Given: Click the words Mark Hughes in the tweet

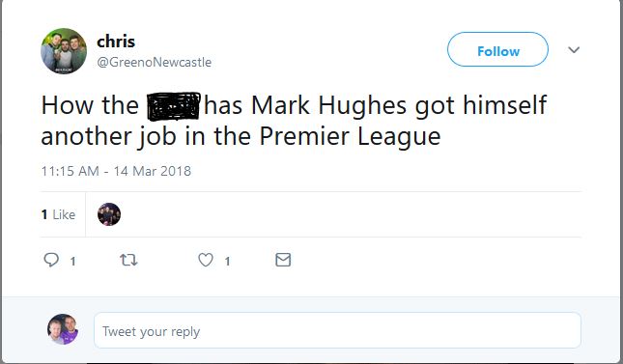Looking at the screenshot, I should coord(329,105).
